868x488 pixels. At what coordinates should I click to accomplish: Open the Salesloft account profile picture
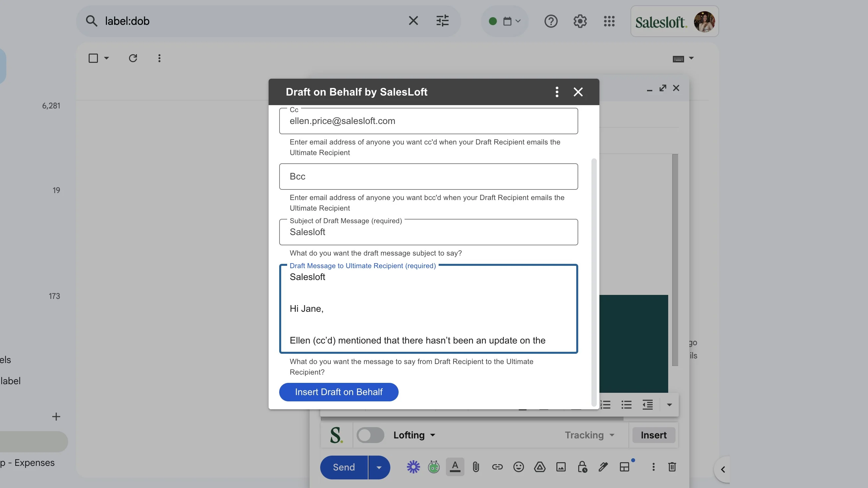point(704,21)
